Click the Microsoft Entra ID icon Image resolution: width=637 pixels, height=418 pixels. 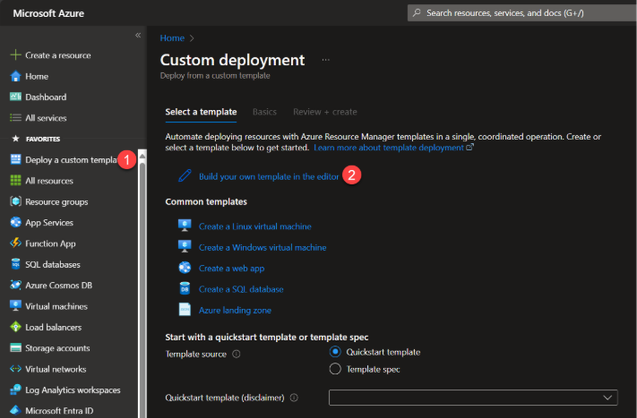tap(15, 410)
